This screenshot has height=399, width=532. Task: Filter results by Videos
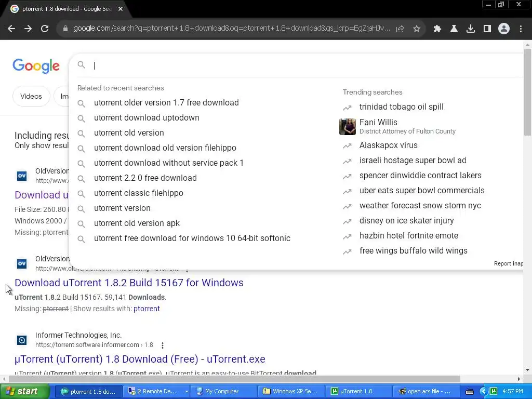pyautogui.click(x=31, y=96)
